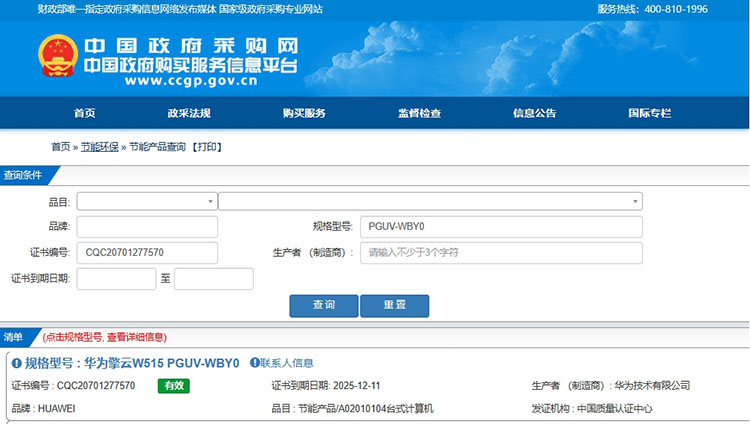The image size is (750, 424).
Task: Open the 国际专栏 navigation item
Action: point(649,113)
